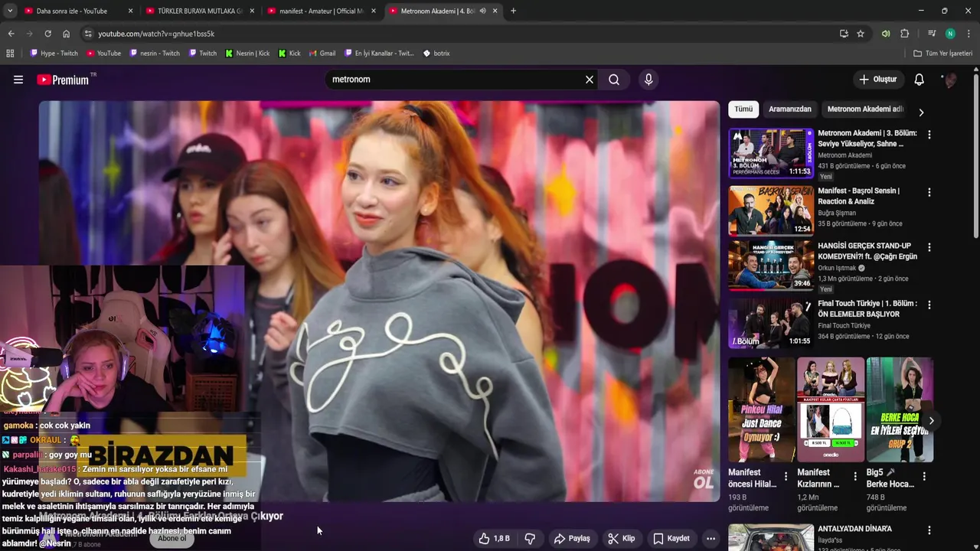
Task: Click the search magnifier button
Action: (x=614, y=80)
